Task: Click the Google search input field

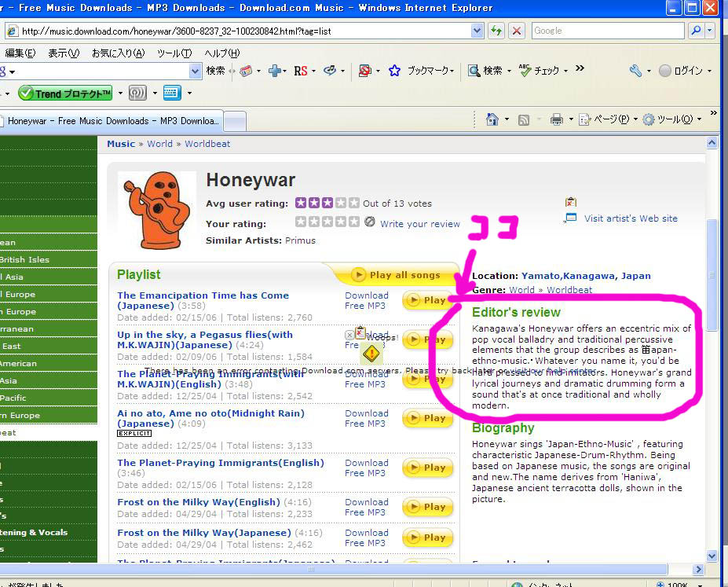Action: pyautogui.click(x=608, y=31)
